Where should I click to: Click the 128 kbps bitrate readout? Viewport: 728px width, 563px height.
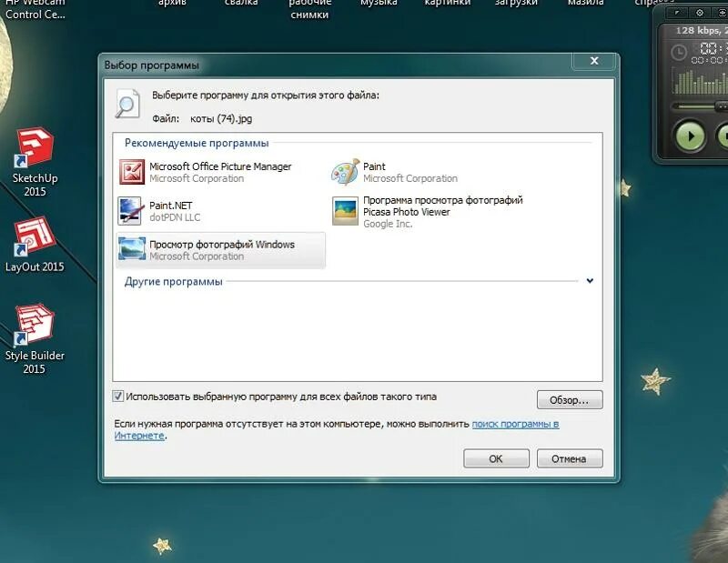tap(700, 30)
